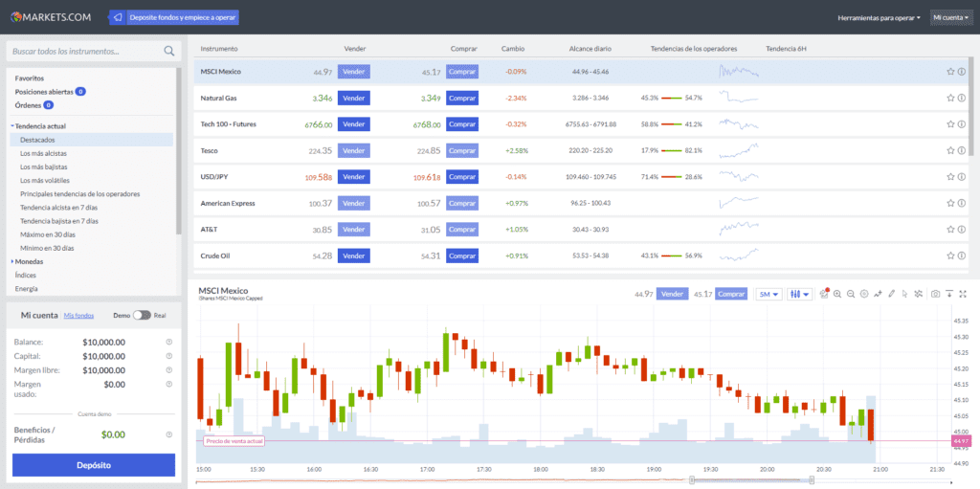Star Crude Oil instrument
The image size is (980, 489).
(950, 256)
